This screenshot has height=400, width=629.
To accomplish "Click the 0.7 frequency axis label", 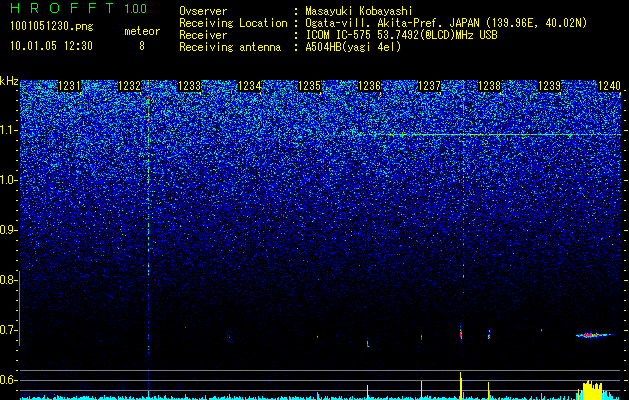I will pyautogui.click(x=7, y=330).
